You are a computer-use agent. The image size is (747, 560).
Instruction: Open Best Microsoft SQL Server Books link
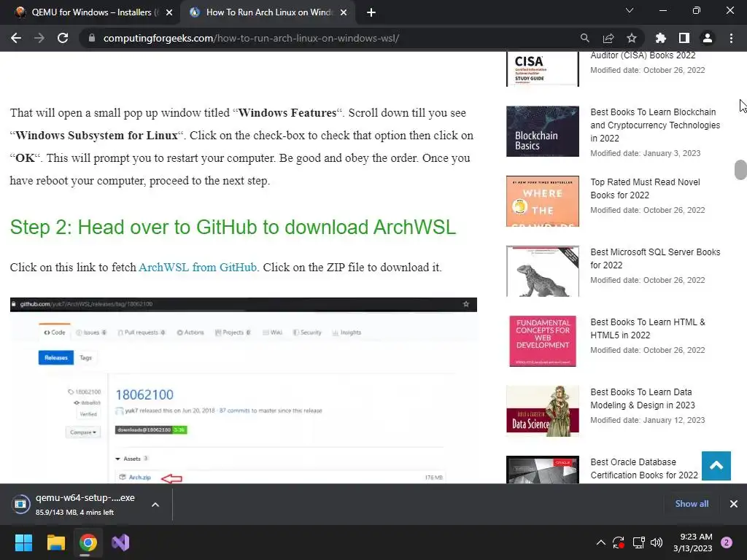655,259
